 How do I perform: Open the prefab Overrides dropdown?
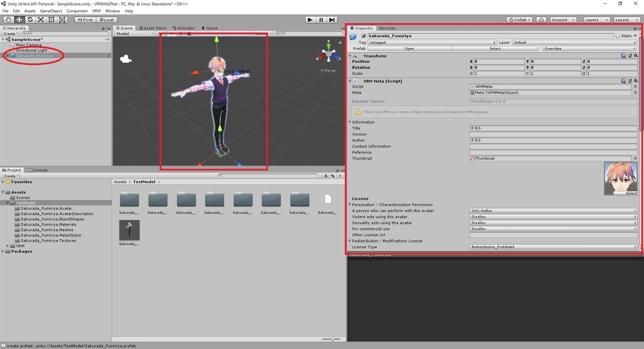coord(589,48)
